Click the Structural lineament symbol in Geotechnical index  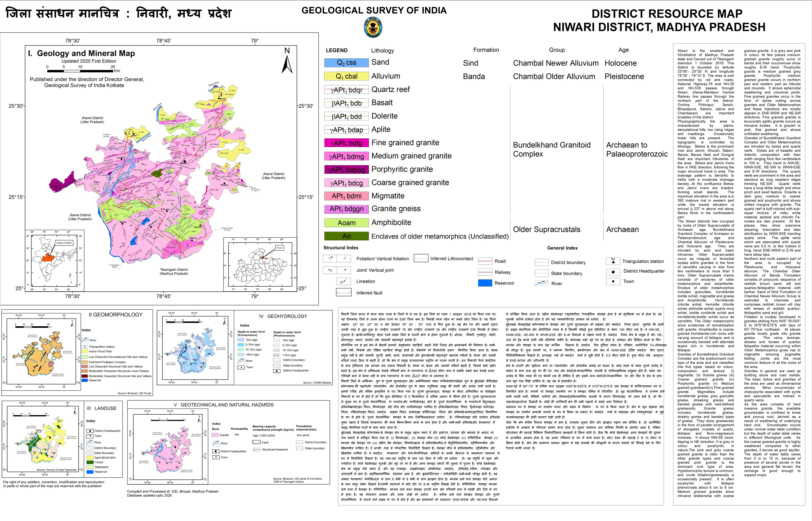coord(256,450)
